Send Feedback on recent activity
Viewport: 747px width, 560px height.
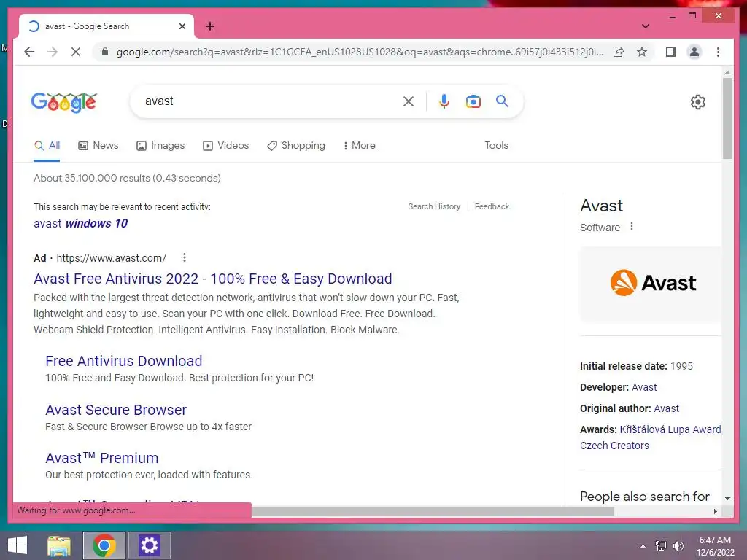click(x=492, y=206)
